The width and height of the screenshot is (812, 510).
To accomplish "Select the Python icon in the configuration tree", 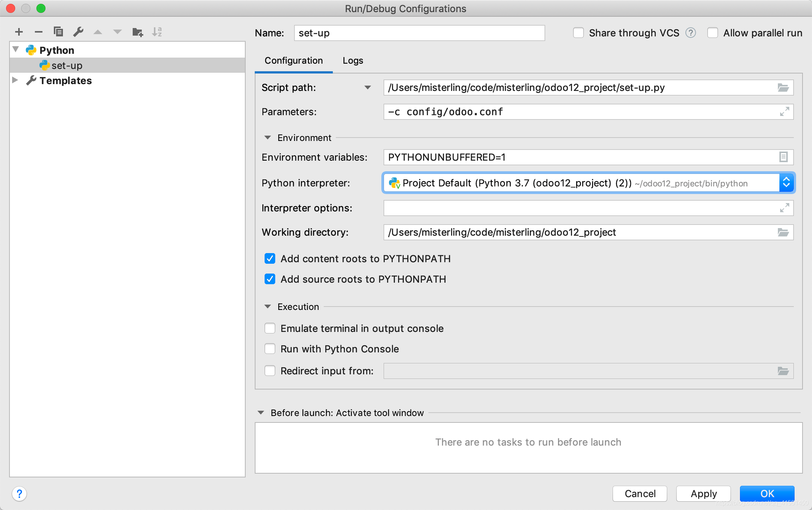I will (31, 50).
